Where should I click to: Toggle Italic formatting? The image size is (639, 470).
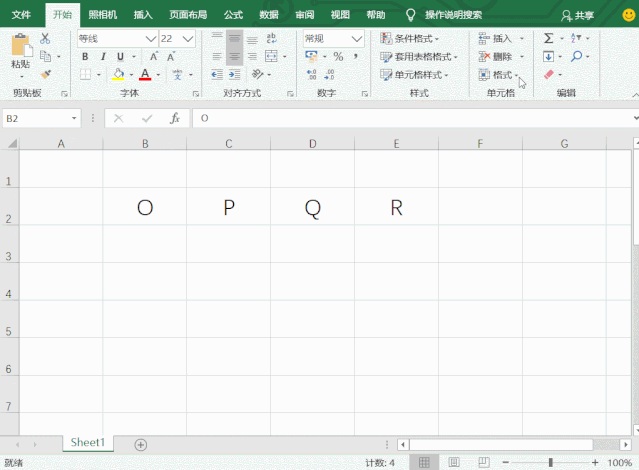103,57
